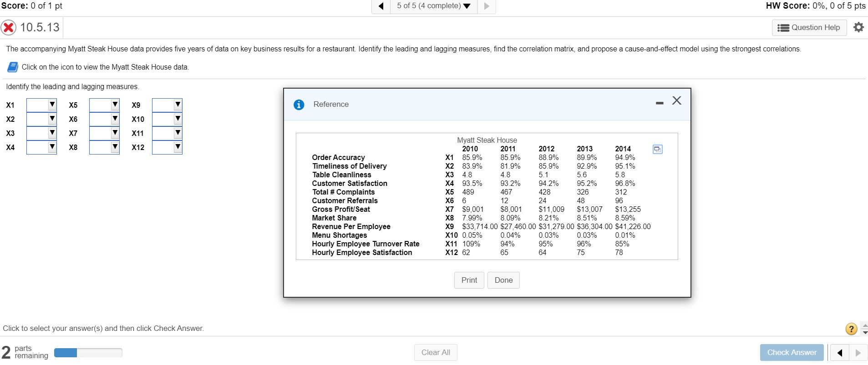This screenshot has width=868, height=365.
Task: Click the Reference info icon
Action: click(299, 105)
